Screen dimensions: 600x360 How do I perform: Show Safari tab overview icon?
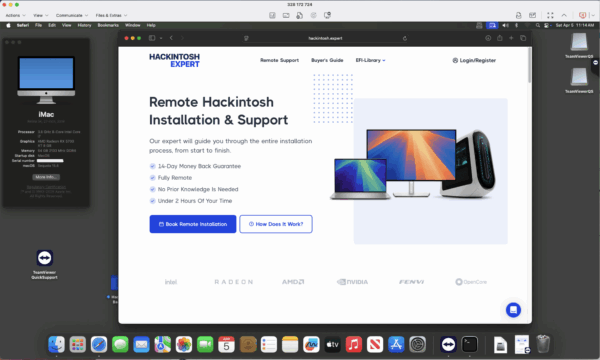point(523,38)
